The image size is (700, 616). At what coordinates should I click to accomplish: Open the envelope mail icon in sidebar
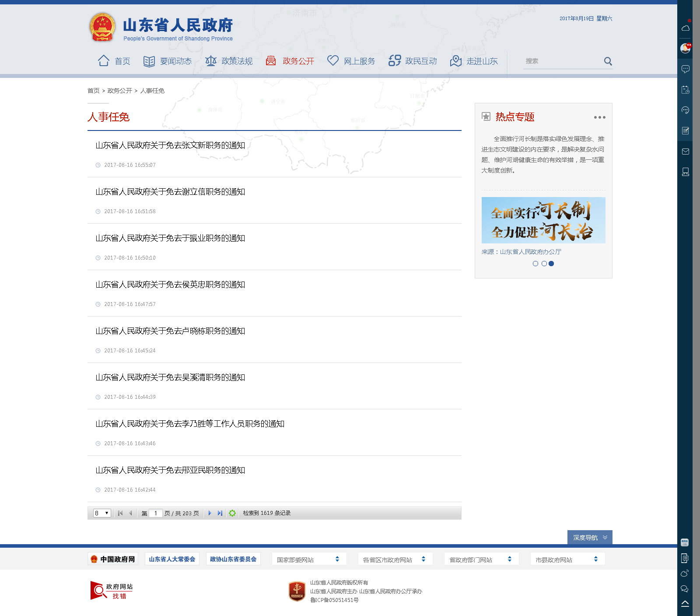[x=685, y=151]
